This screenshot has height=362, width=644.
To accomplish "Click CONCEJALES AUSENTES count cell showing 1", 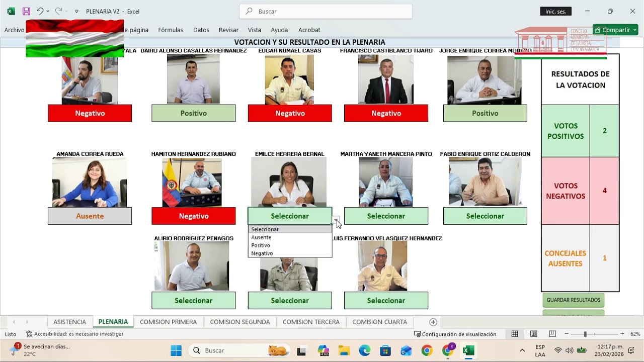I will [x=604, y=258].
